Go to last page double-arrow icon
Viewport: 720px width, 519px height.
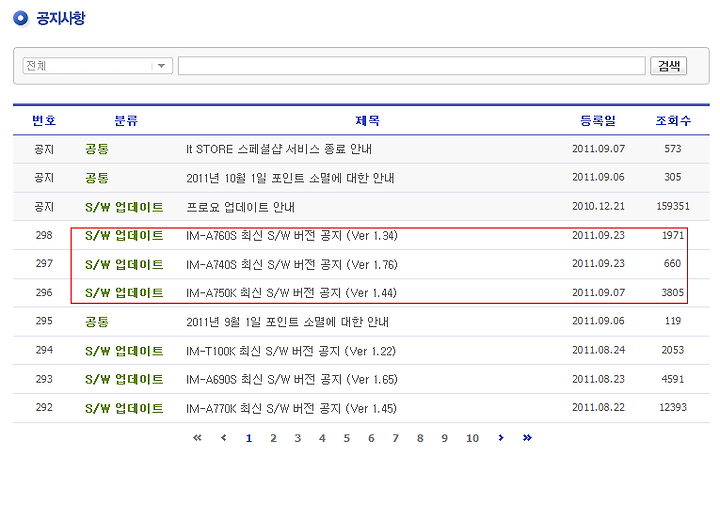527,438
